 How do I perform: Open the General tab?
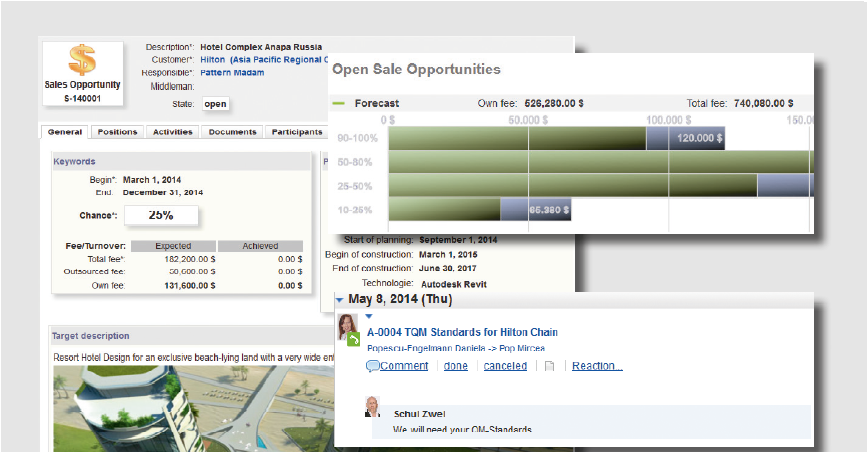pos(65,132)
